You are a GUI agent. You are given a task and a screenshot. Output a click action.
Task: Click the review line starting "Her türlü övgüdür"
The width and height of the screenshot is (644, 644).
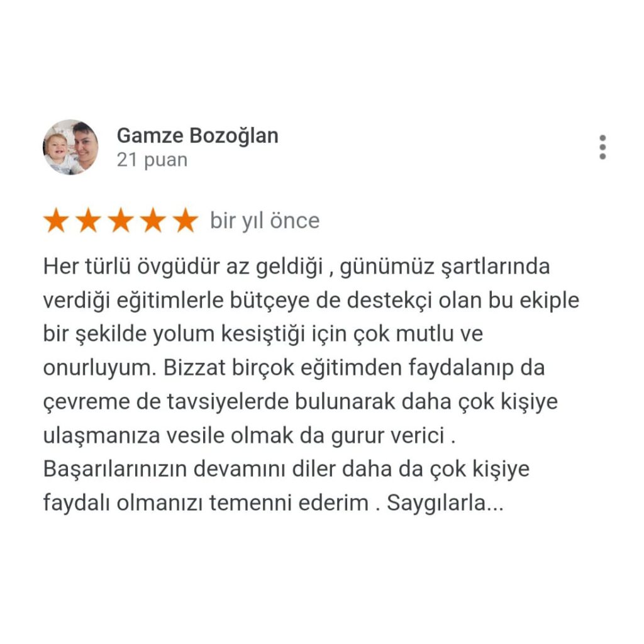pos(297,267)
